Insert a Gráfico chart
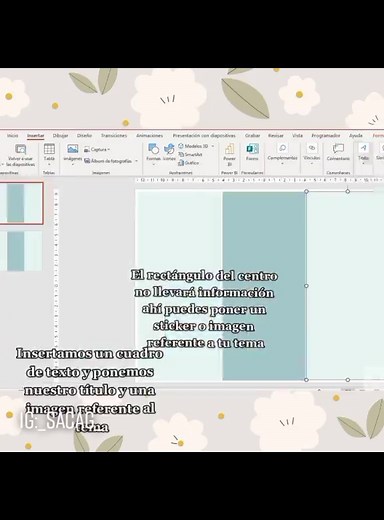This screenshot has width=384, height=520. coord(189,163)
